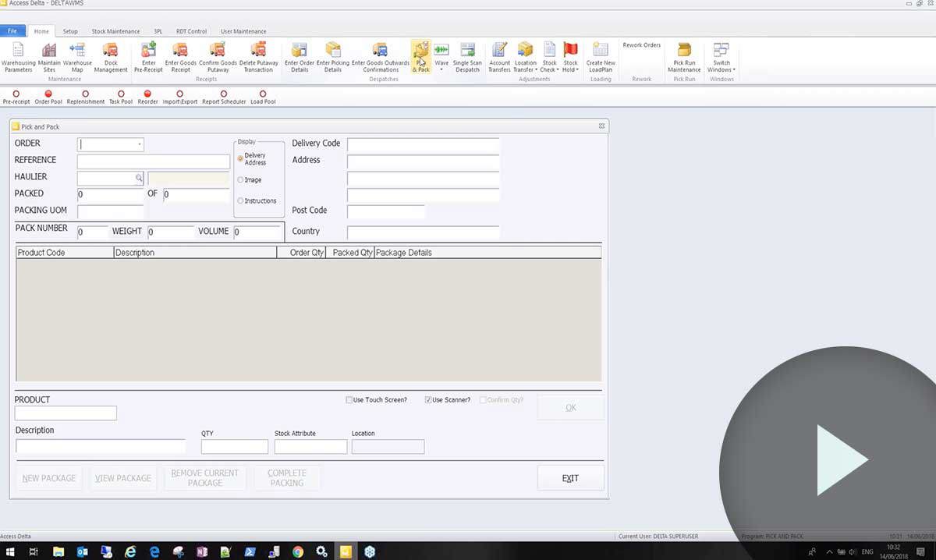Enable the Use Touch Screen checkbox
The image size is (936, 560).
[349, 400]
